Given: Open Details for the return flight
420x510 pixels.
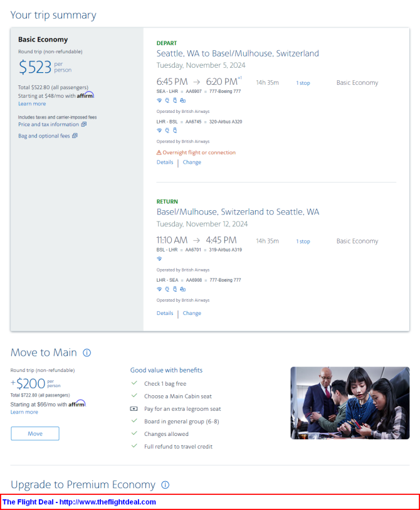Looking at the screenshot, I should (165, 313).
